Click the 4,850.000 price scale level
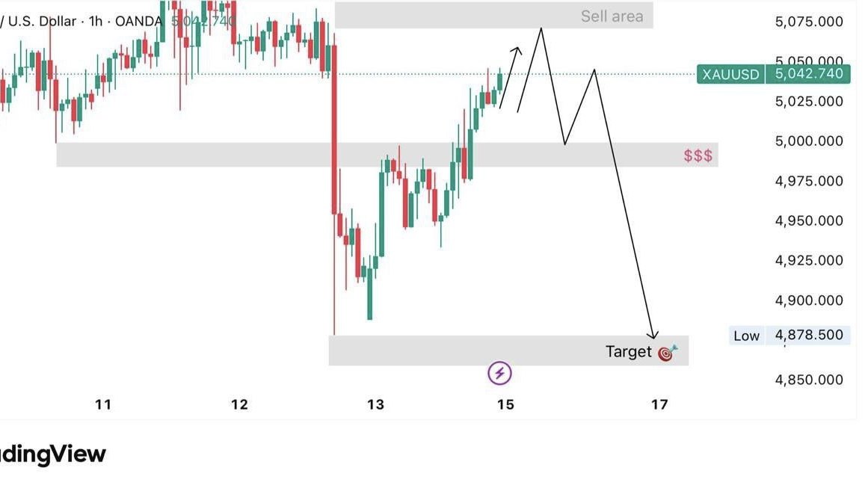Viewport: 868px width, 488px height. [x=809, y=380]
